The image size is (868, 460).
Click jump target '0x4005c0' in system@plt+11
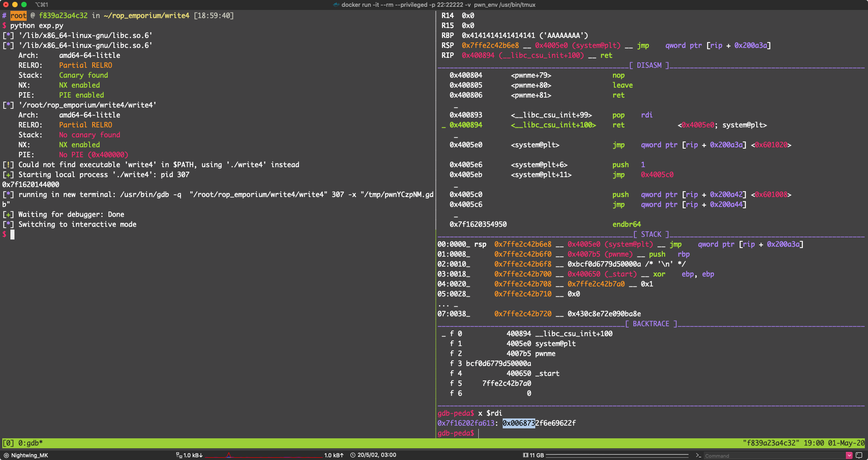click(657, 174)
